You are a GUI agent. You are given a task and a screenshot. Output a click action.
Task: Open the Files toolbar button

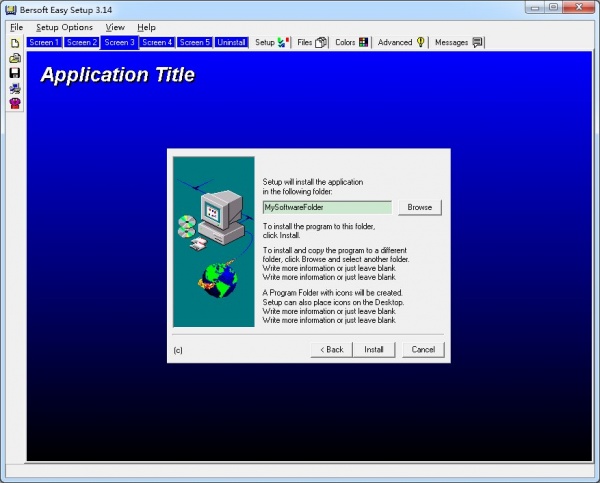coord(312,43)
